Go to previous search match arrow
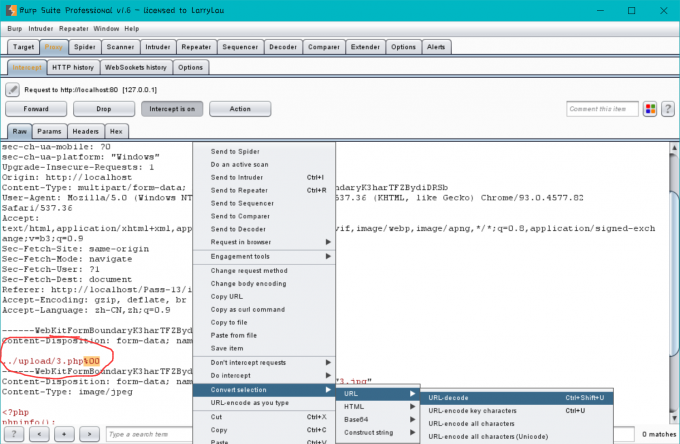680x444 pixels. click(x=39, y=434)
